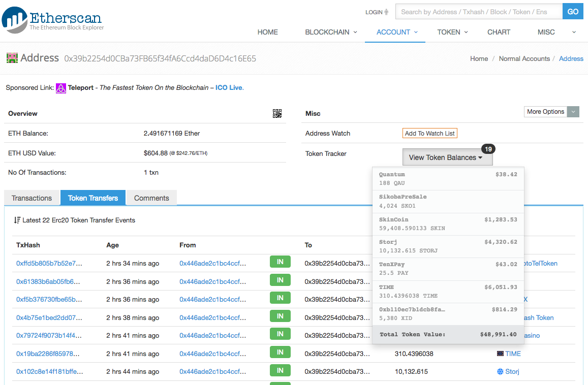
Task: Click IN badge in 0xffd5b805b7b52e7 row
Action: [280, 262]
